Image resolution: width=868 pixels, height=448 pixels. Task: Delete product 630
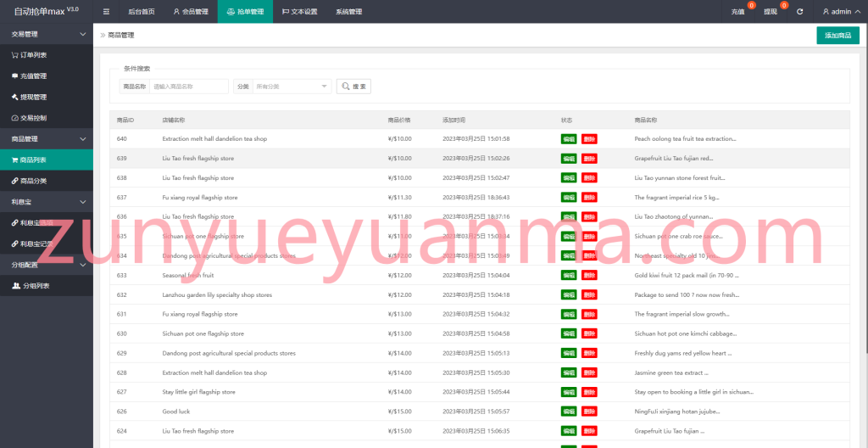click(589, 333)
